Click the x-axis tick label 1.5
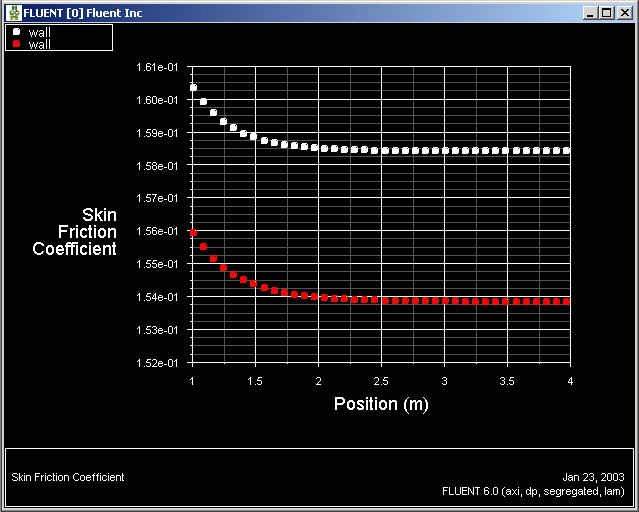This screenshot has width=639, height=512. coord(255,381)
